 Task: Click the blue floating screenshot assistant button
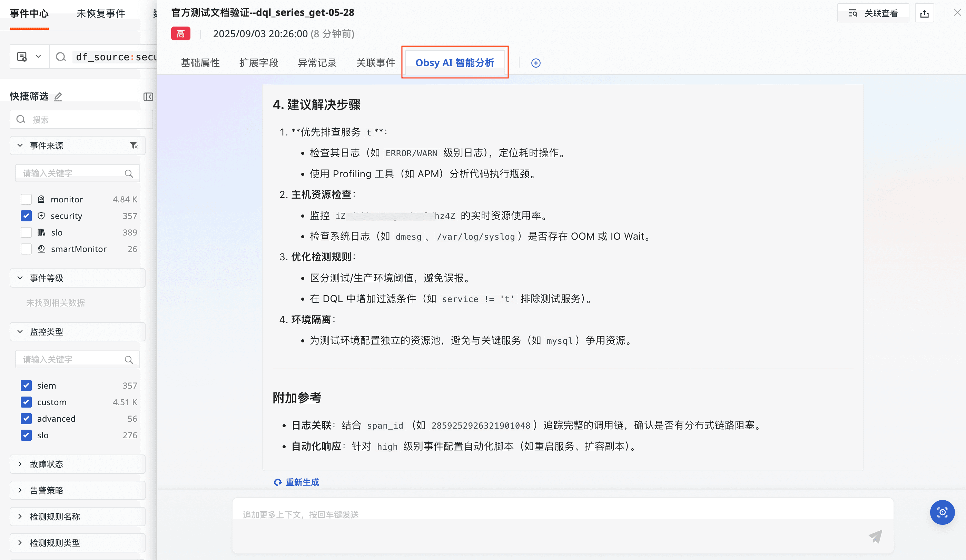[x=942, y=512]
